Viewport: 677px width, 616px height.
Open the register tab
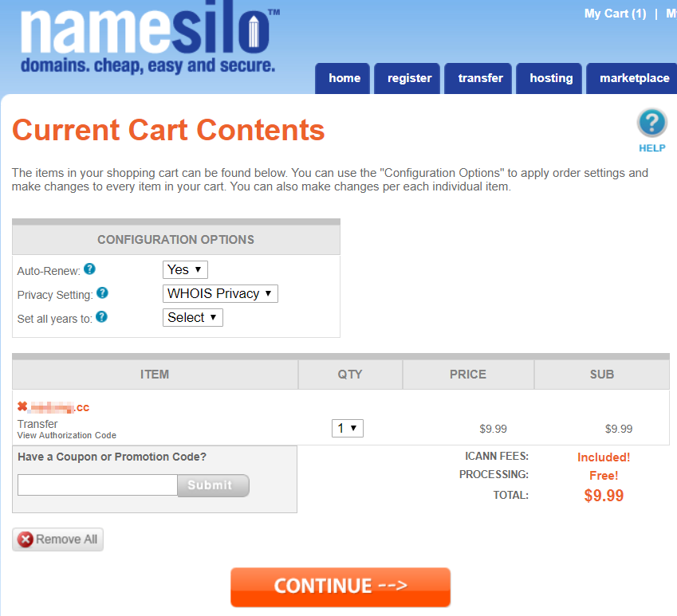point(409,79)
